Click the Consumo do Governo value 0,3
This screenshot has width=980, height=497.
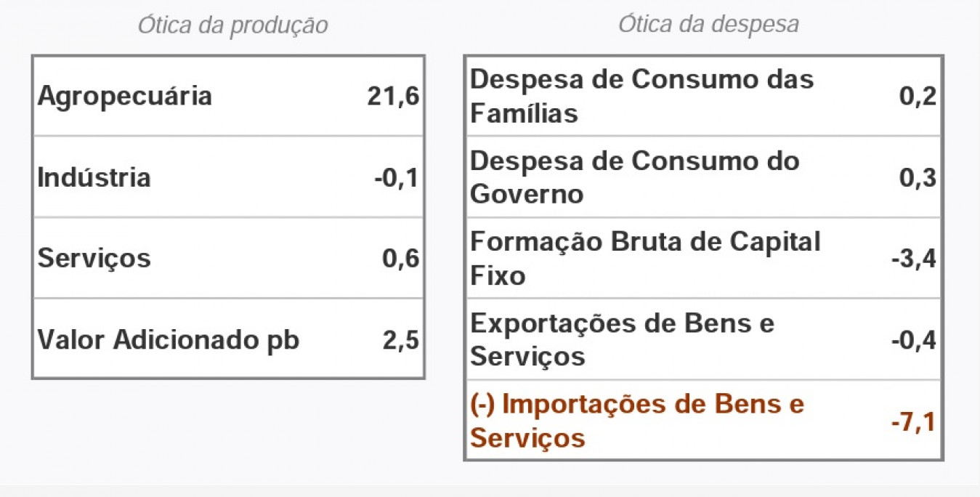point(918,177)
